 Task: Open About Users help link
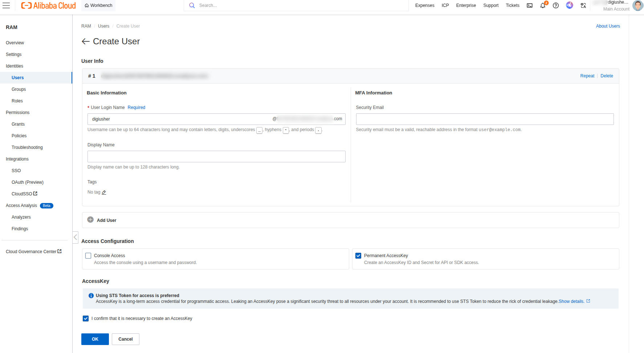tap(608, 26)
